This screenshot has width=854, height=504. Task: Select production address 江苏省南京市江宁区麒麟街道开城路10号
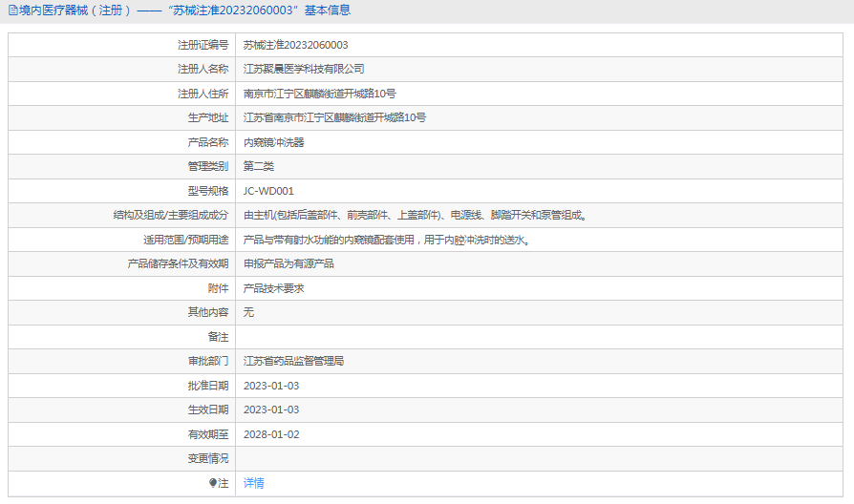click(x=335, y=117)
